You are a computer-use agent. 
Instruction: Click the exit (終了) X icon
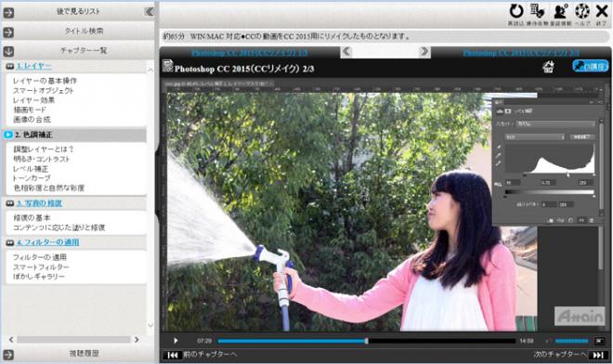click(602, 11)
